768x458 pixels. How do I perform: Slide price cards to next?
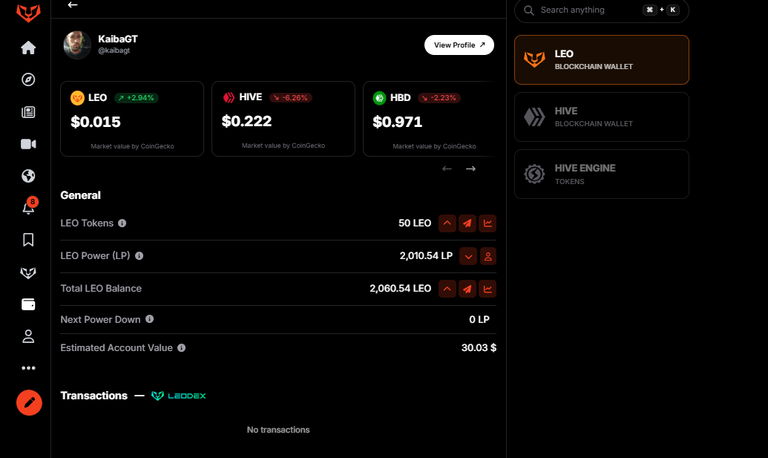click(471, 169)
